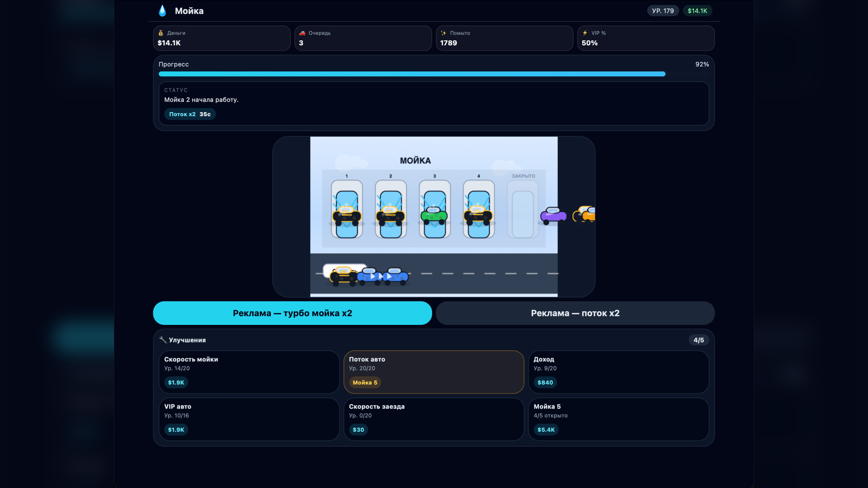Upgrade Скорость мойки for $1.9K

pos(176,383)
